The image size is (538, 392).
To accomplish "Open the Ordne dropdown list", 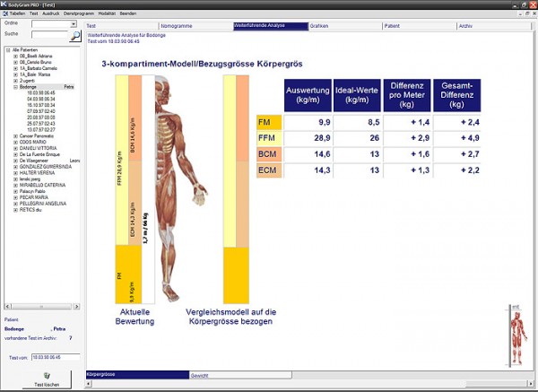I will click(x=74, y=24).
